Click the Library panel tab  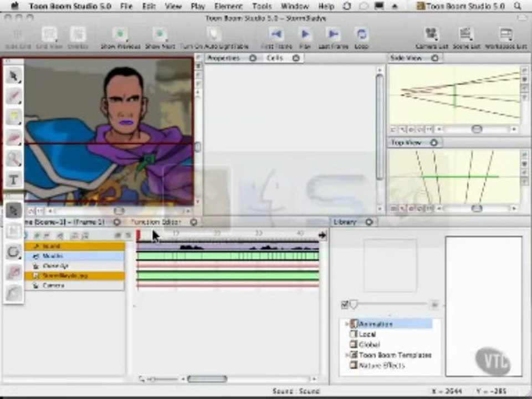tap(345, 222)
